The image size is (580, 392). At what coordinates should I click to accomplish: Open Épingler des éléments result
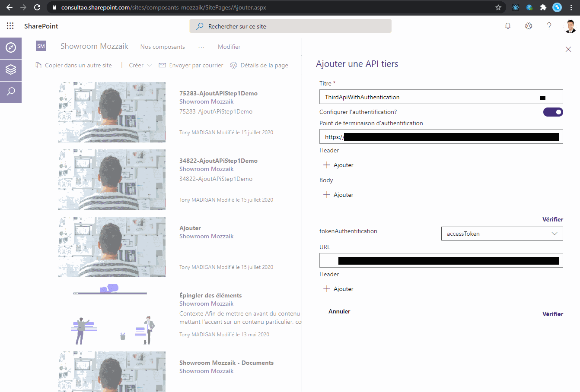click(x=210, y=295)
